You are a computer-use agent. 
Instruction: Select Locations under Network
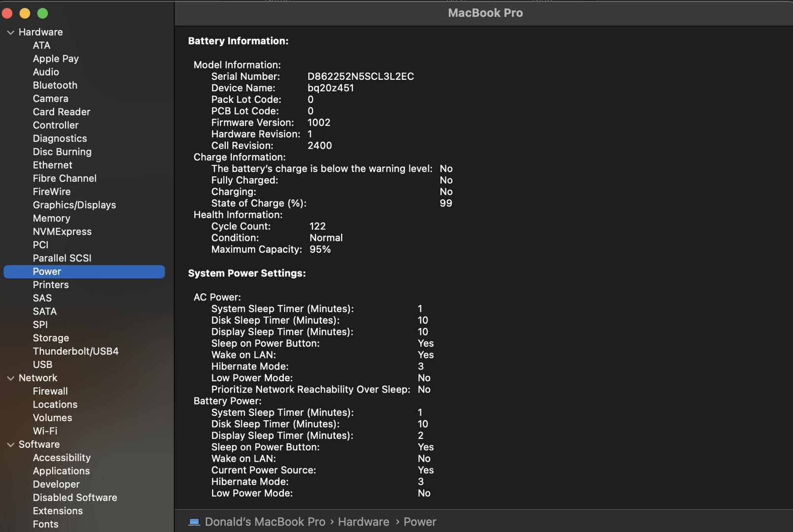pos(55,404)
